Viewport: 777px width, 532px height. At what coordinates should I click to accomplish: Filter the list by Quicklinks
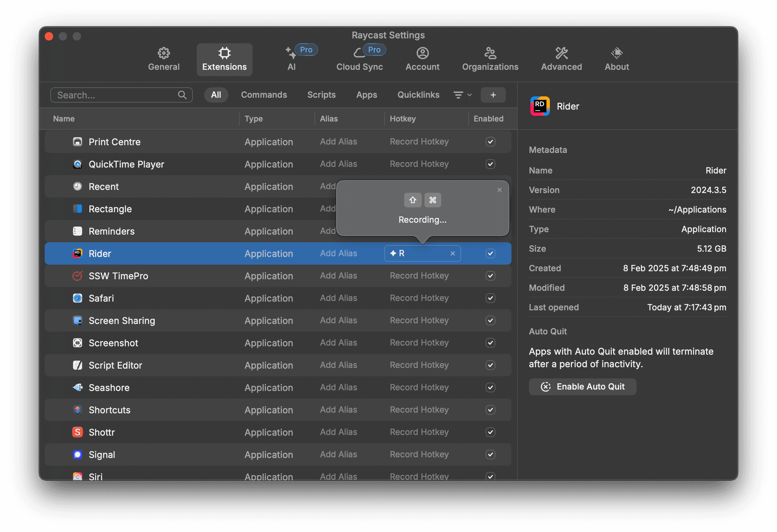[x=418, y=95]
